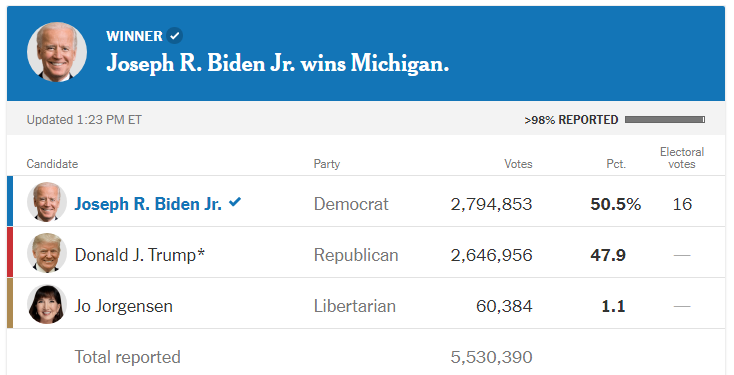Click Biden's 50.5% percentage value
Image resolution: width=734 pixels, height=375 pixels.
616,204
